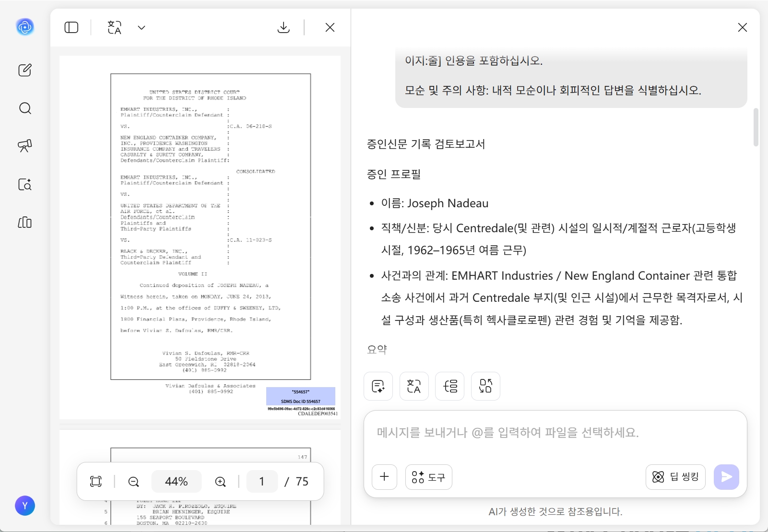Open the 도구 tools button
The height and width of the screenshot is (532, 768).
[x=429, y=477]
